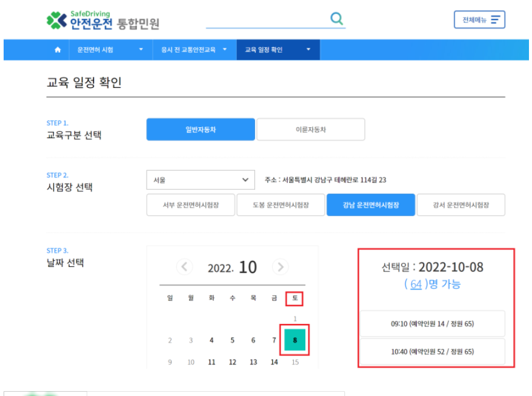532x396 pixels.
Task: Select 도봉 운전면허시험장 test site
Action: (x=281, y=205)
